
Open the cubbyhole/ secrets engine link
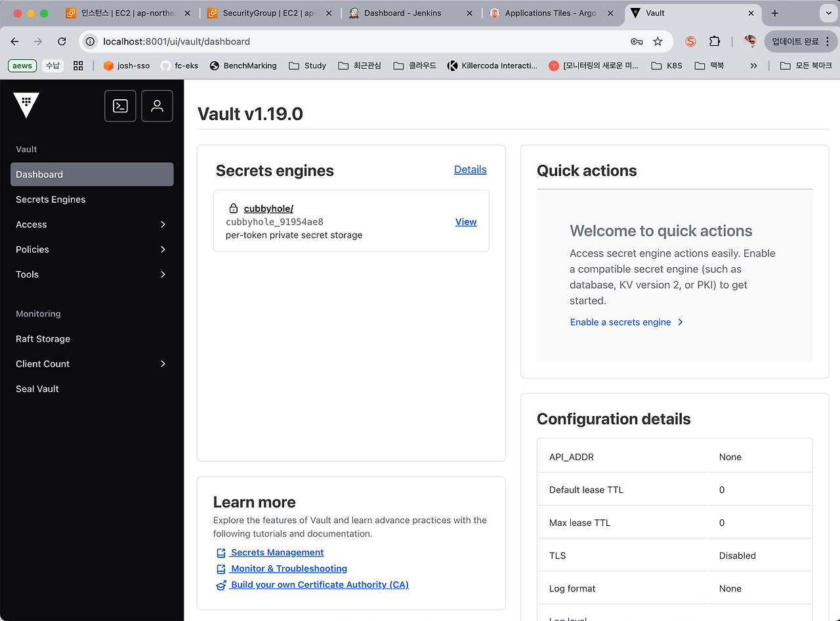(268, 209)
